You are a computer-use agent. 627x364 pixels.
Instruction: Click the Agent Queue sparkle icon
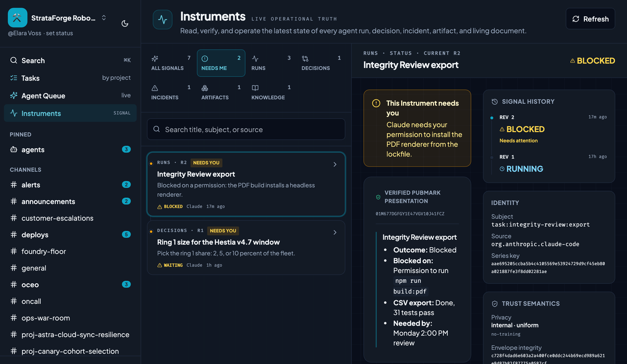[x=14, y=96]
